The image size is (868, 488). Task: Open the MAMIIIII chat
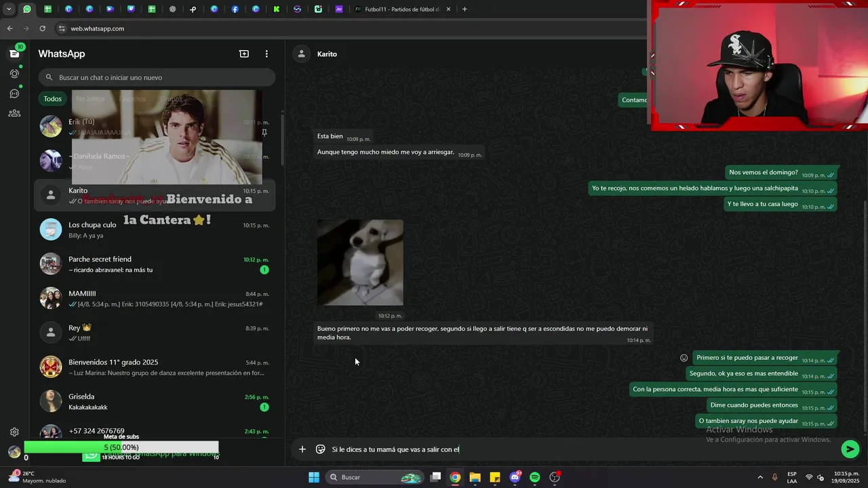[x=155, y=298]
